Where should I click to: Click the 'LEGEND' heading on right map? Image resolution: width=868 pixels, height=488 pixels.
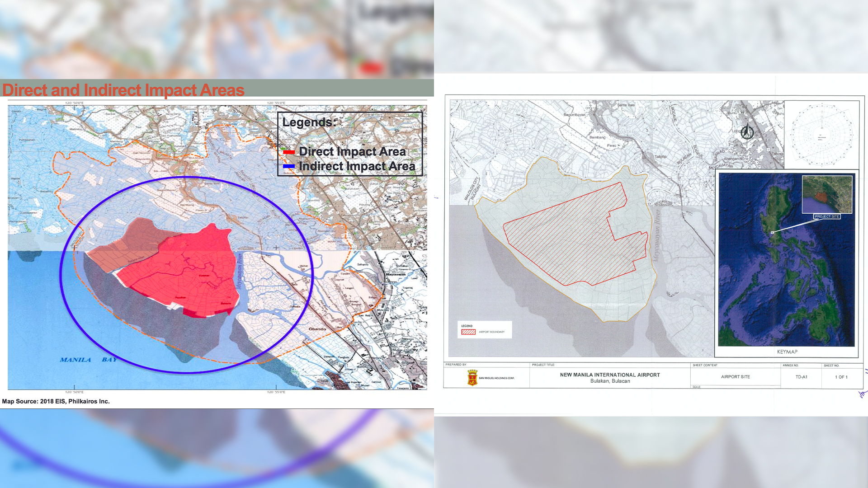tap(467, 326)
